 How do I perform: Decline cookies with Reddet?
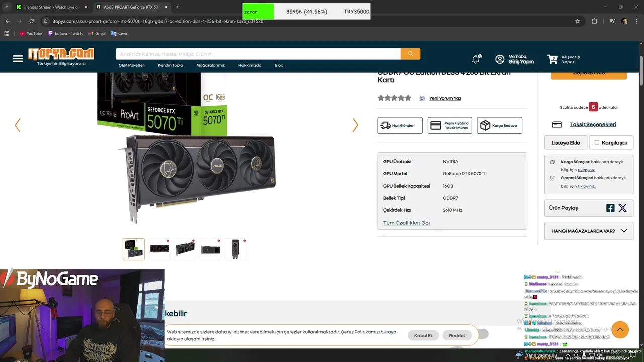[x=457, y=335]
